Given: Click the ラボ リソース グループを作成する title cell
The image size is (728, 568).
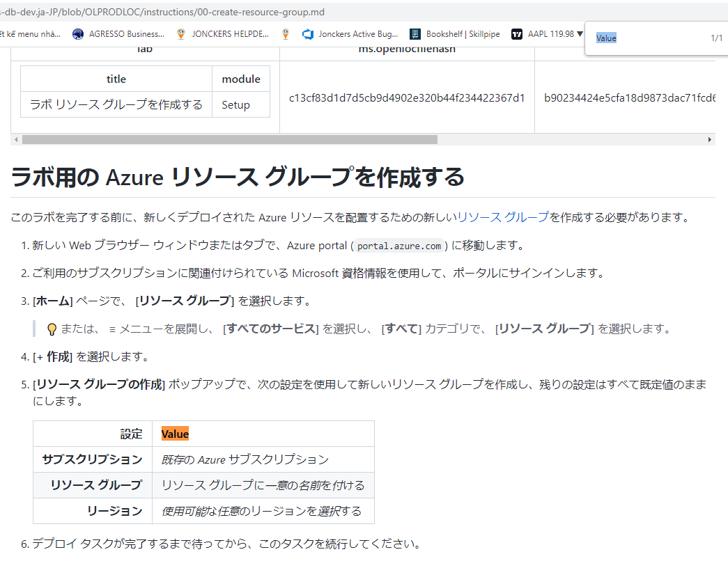Looking at the screenshot, I should [x=116, y=104].
